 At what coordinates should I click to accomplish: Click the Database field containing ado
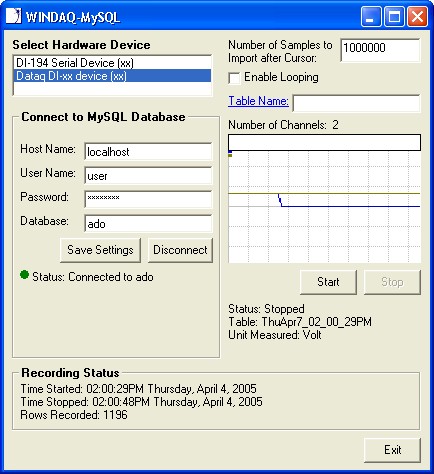pyautogui.click(x=148, y=224)
